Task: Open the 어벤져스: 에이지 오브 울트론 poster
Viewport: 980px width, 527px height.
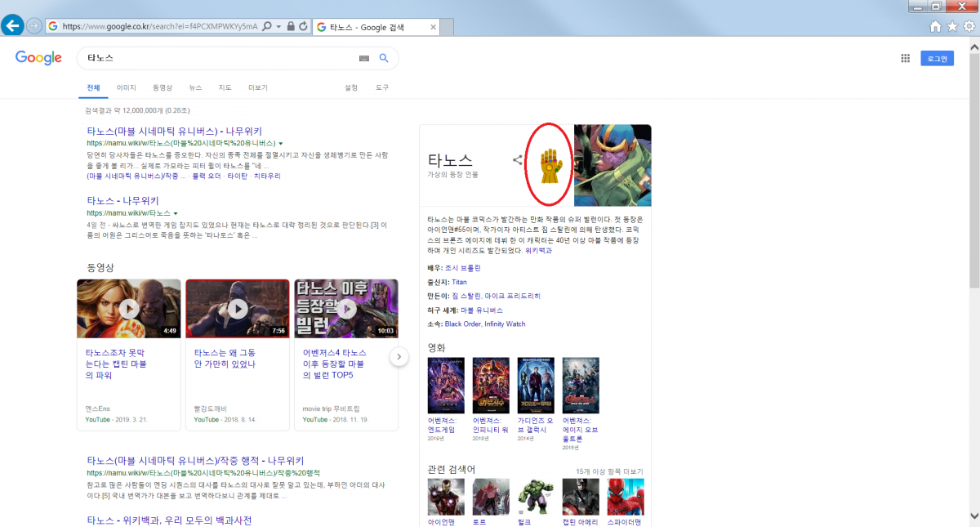Action: point(581,385)
